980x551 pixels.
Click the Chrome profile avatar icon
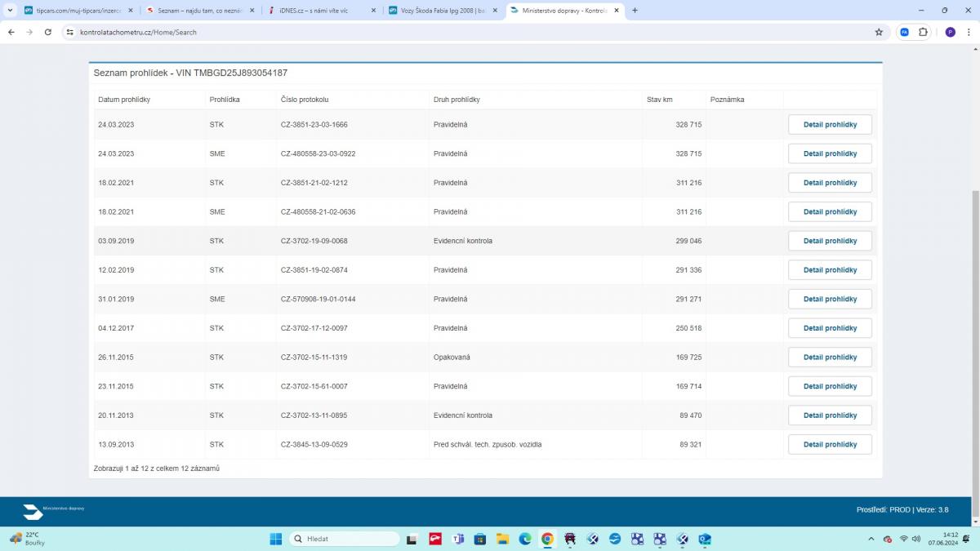point(950,32)
